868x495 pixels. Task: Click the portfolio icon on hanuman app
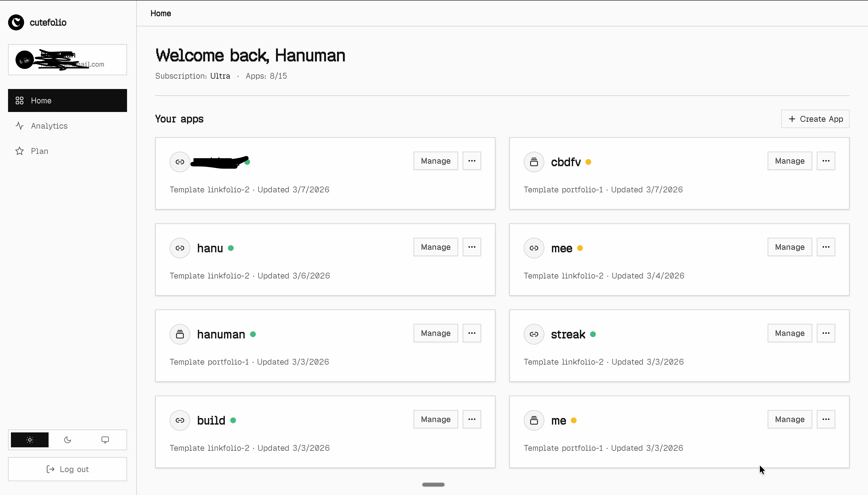pos(180,334)
